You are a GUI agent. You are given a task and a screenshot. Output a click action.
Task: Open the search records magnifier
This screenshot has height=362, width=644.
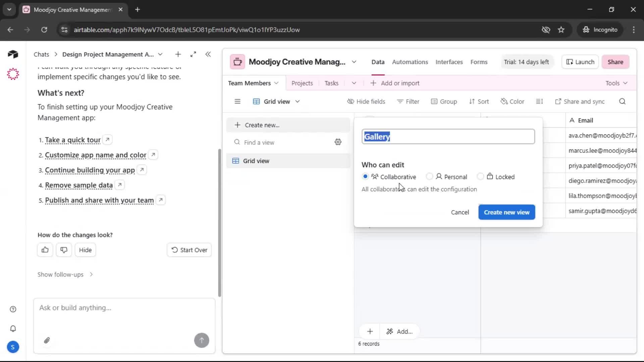622,101
